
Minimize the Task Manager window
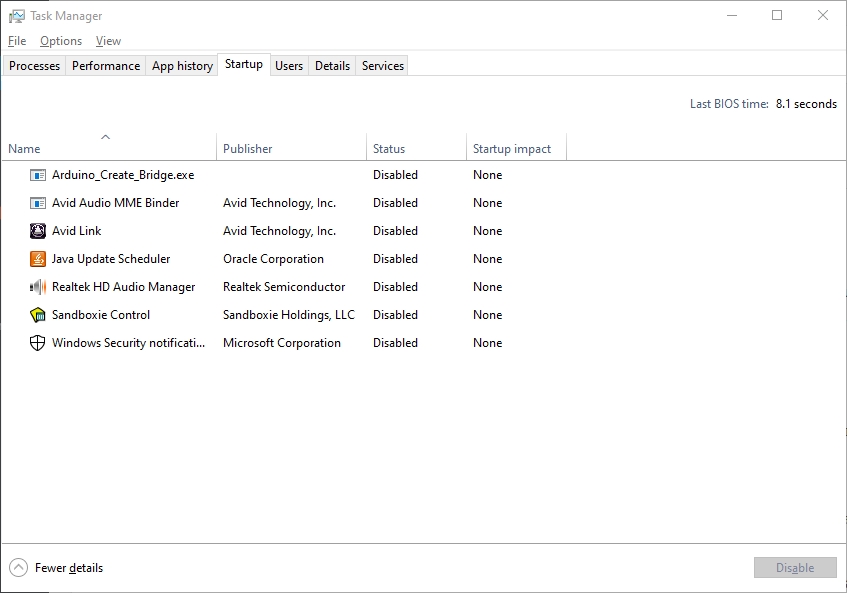tap(732, 16)
